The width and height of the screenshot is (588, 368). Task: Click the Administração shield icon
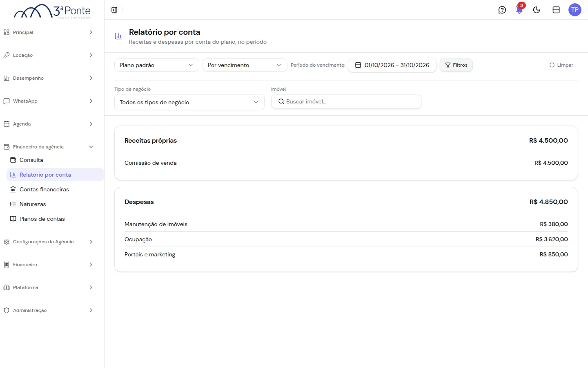7,310
